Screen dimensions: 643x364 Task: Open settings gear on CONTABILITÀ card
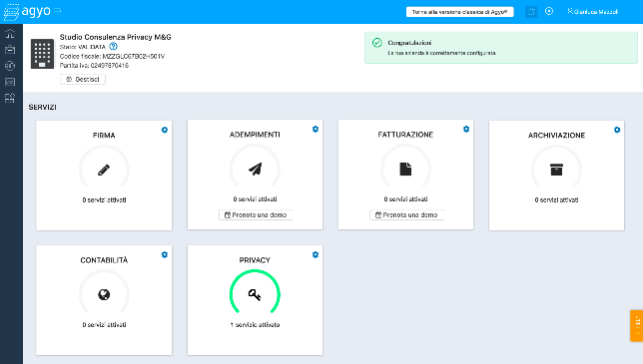[x=165, y=254]
